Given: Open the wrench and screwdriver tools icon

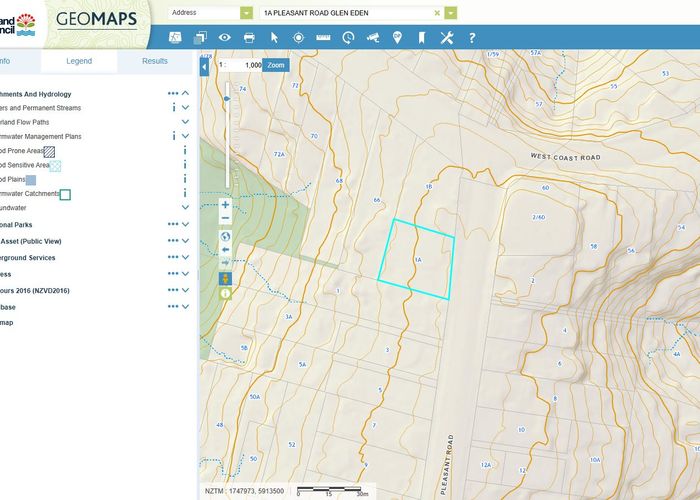Looking at the screenshot, I should [x=446, y=38].
